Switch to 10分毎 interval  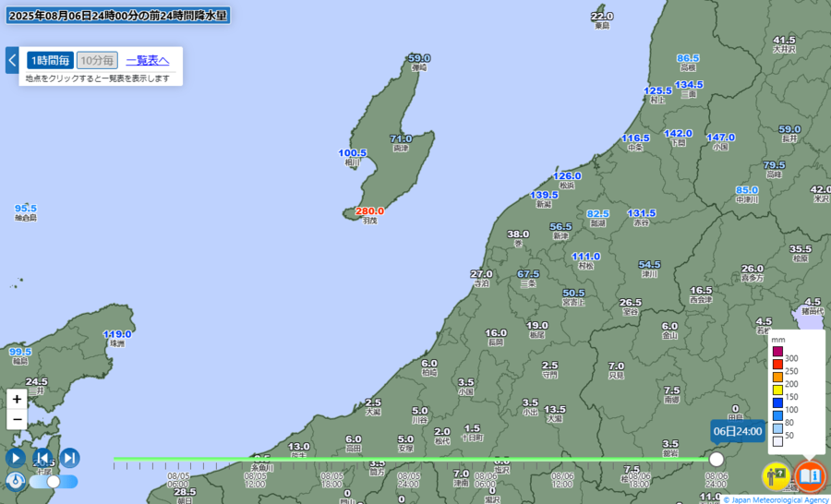coord(97,60)
